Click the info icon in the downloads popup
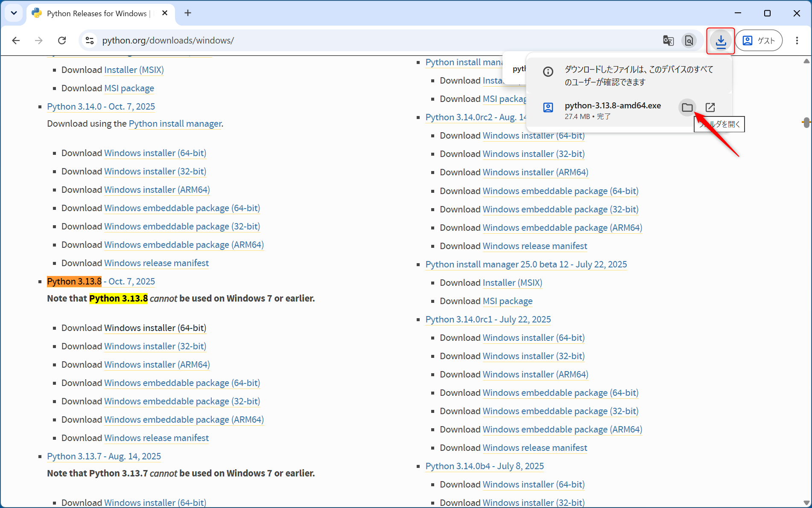This screenshot has height=508, width=812. 548,72
